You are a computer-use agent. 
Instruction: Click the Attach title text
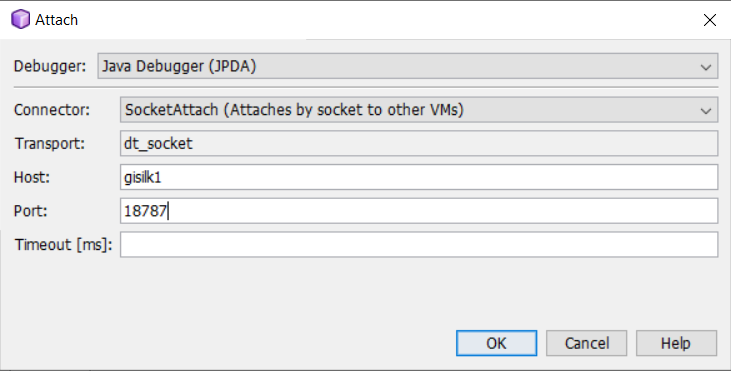[x=56, y=20]
